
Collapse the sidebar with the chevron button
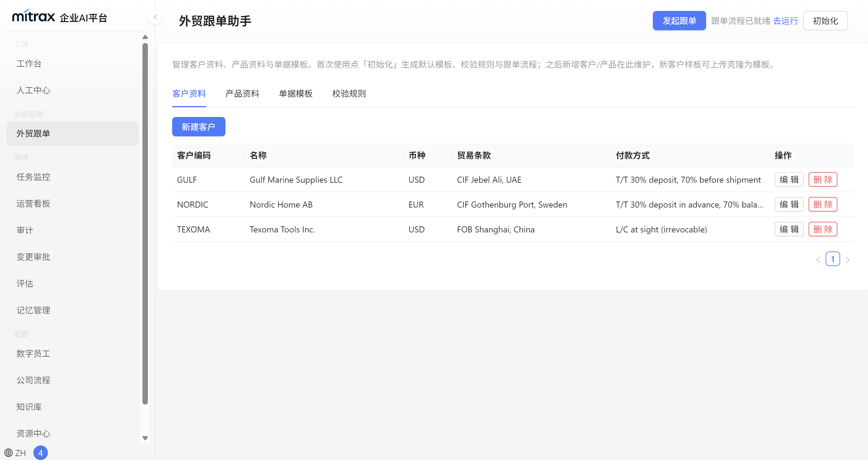click(155, 17)
